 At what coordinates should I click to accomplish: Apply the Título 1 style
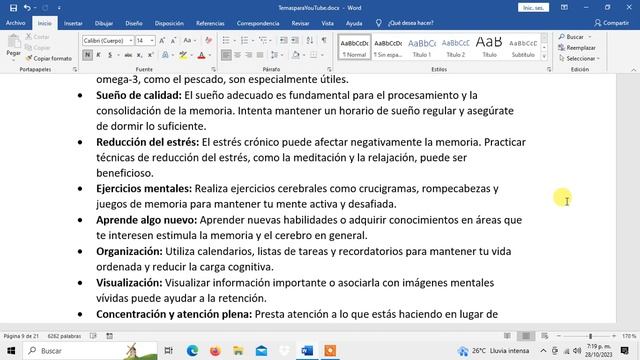[422, 47]
